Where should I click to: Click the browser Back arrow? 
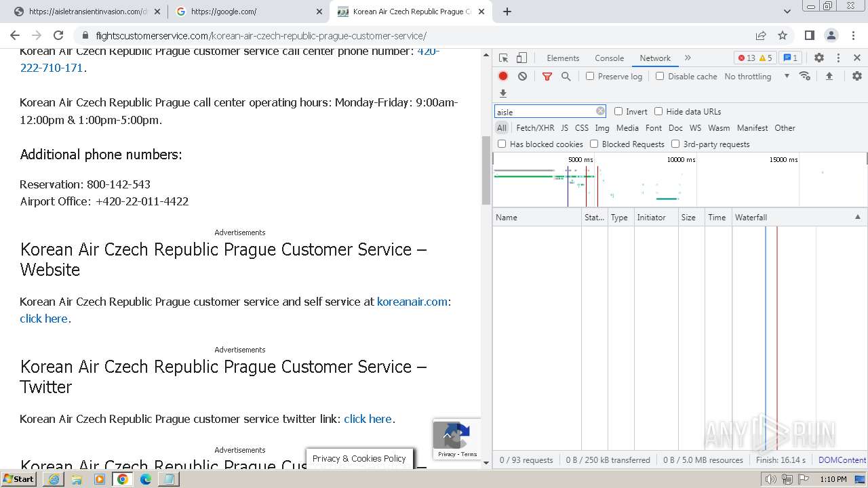point(15,35)
